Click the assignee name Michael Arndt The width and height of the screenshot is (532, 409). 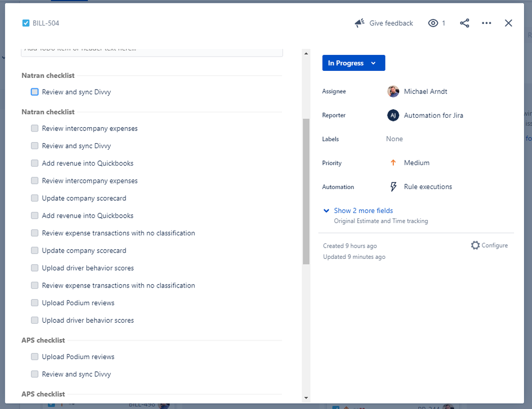(x=425, y=92)
